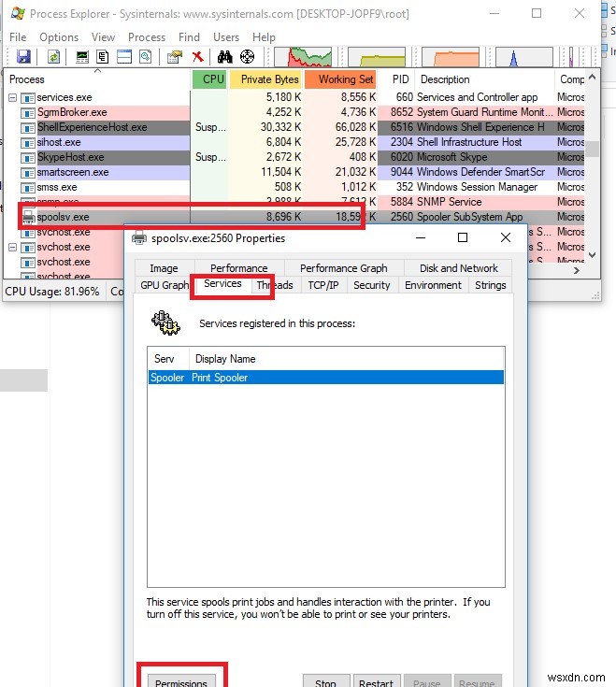The width and height of the screenshot is (616, 687).
Task: Switch to the Strings tab
Action: tap(491, 285)
